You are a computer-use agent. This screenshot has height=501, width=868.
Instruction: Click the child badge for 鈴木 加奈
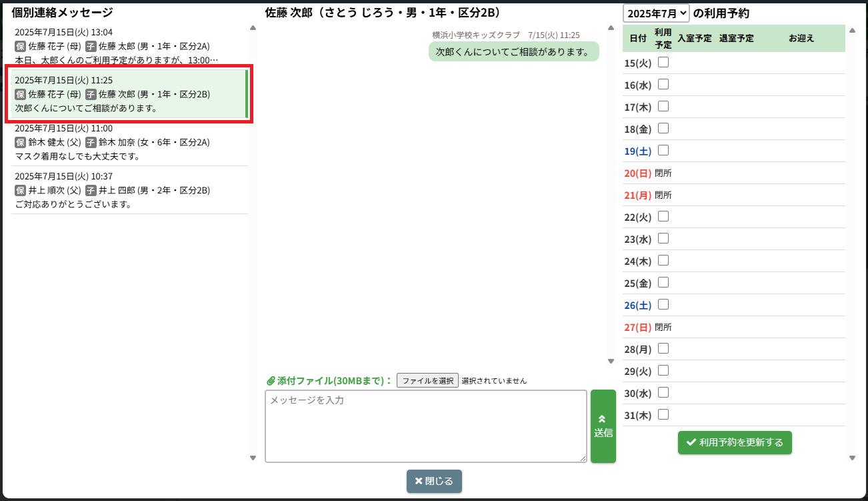91,142
